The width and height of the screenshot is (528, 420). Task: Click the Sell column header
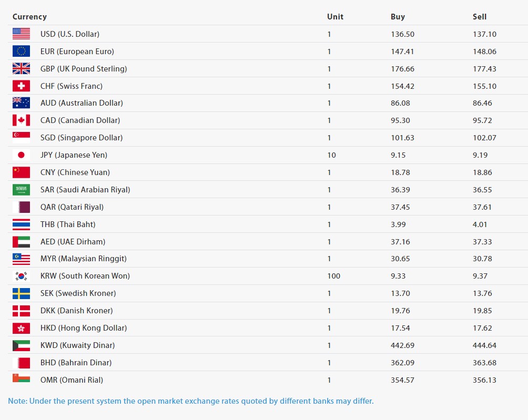[x=479, y=17]
